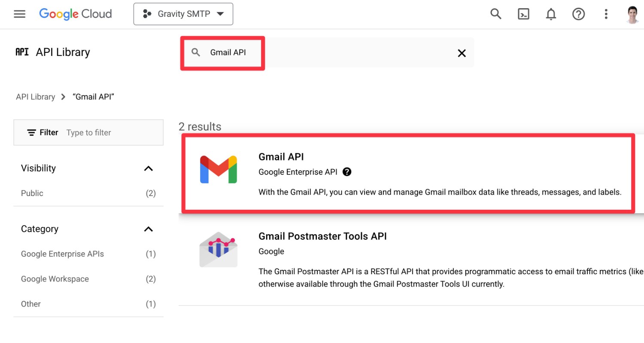Select the “Gmail API” breadcrumb text

(x=93, y=97)
